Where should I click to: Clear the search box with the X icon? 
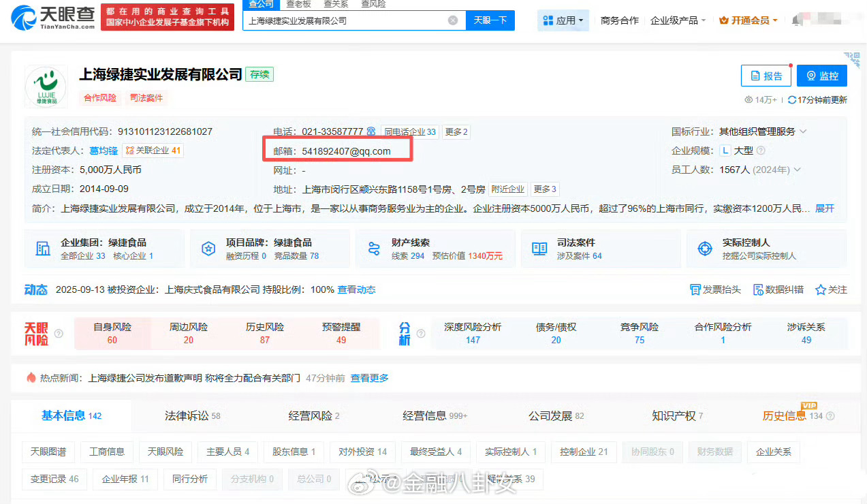tap(453, 20)
